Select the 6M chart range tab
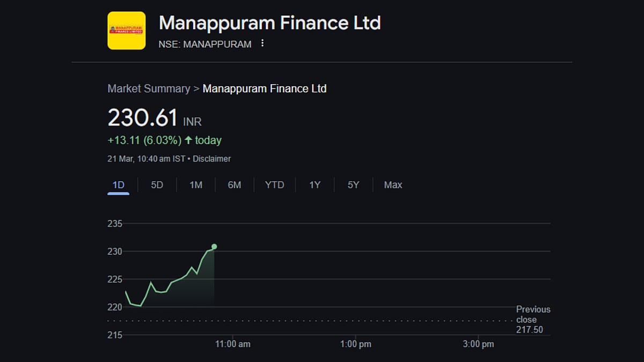The image size is (644, 362). coord(235,185)
